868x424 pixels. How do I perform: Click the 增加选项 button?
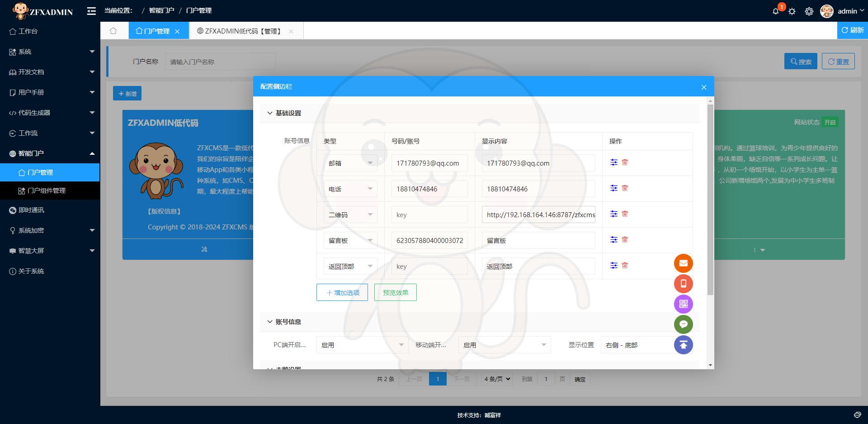click(342, 292)
